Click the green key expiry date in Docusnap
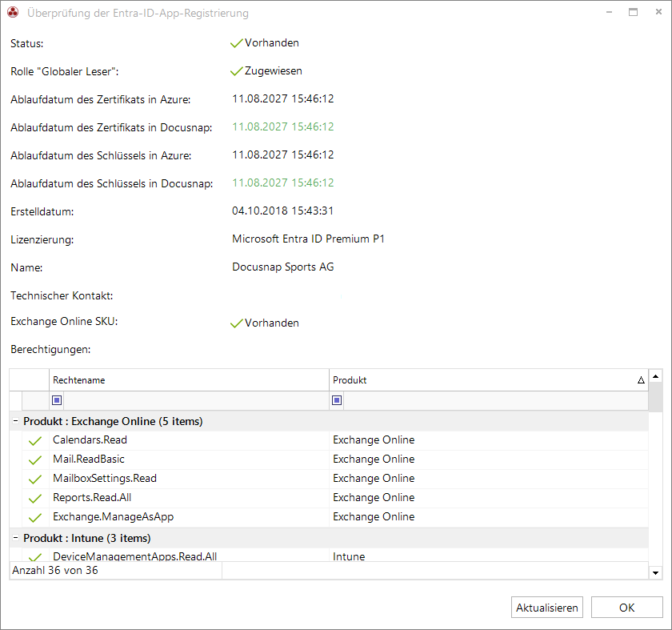 coord(283,183)
